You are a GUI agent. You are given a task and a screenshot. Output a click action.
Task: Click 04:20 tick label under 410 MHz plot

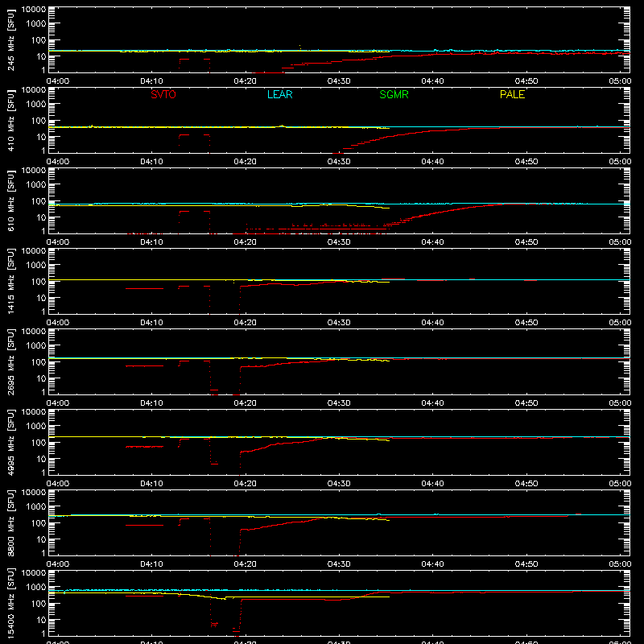(246, 162)
